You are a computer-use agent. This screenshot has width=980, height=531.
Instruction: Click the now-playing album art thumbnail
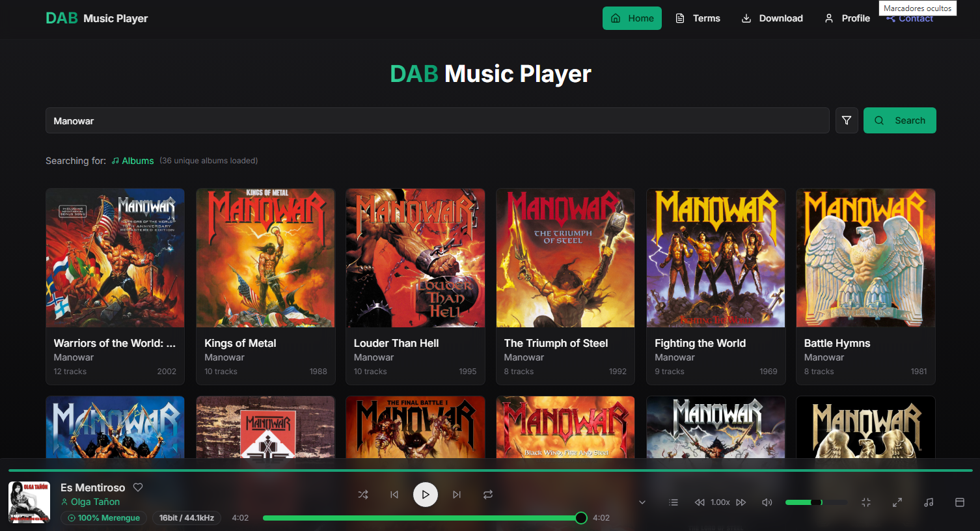29,502
